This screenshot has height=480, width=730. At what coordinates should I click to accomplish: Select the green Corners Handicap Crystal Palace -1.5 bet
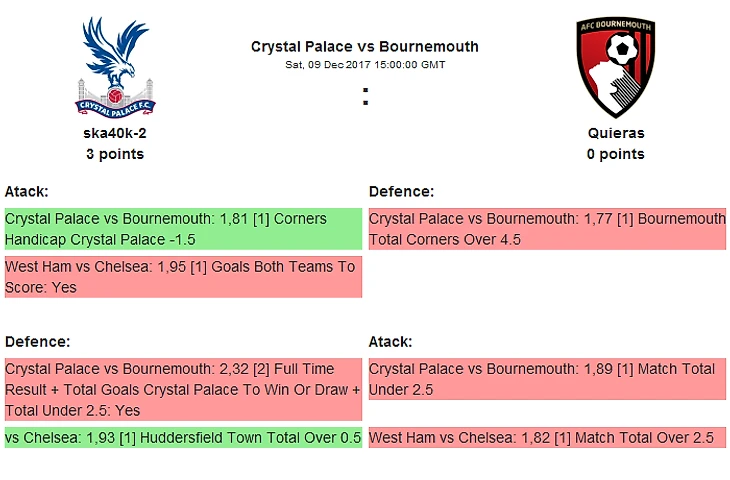pos(183,229)
